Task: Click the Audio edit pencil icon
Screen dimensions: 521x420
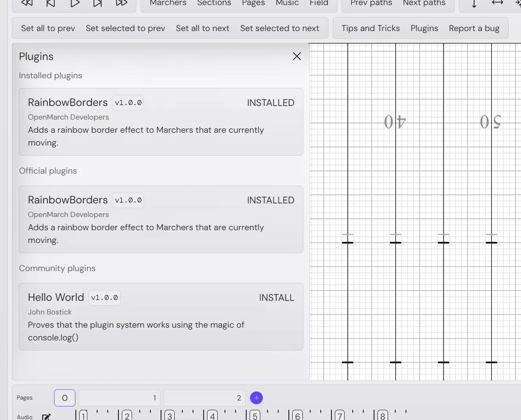Action: coord(46,417)
